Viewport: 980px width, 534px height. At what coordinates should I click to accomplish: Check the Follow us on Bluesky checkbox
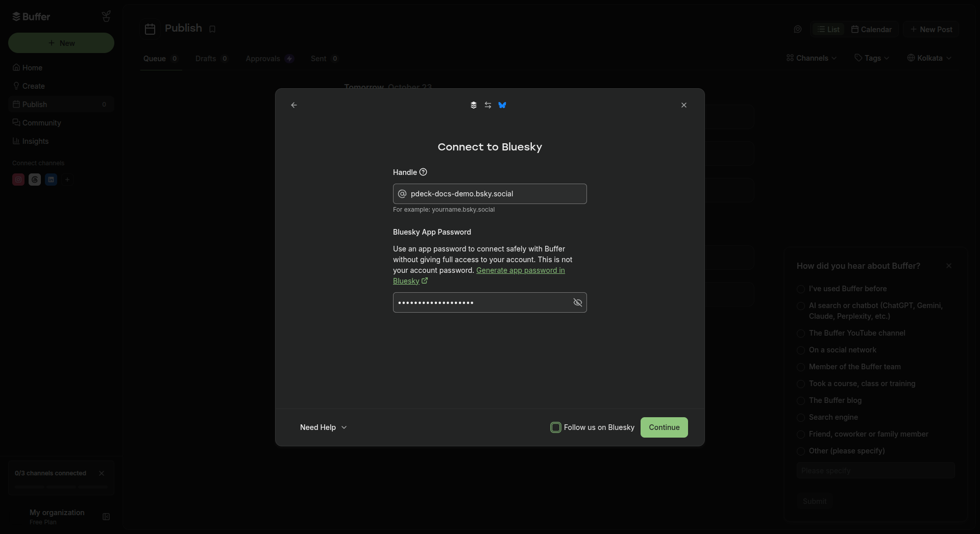click(x=556, y=427)
